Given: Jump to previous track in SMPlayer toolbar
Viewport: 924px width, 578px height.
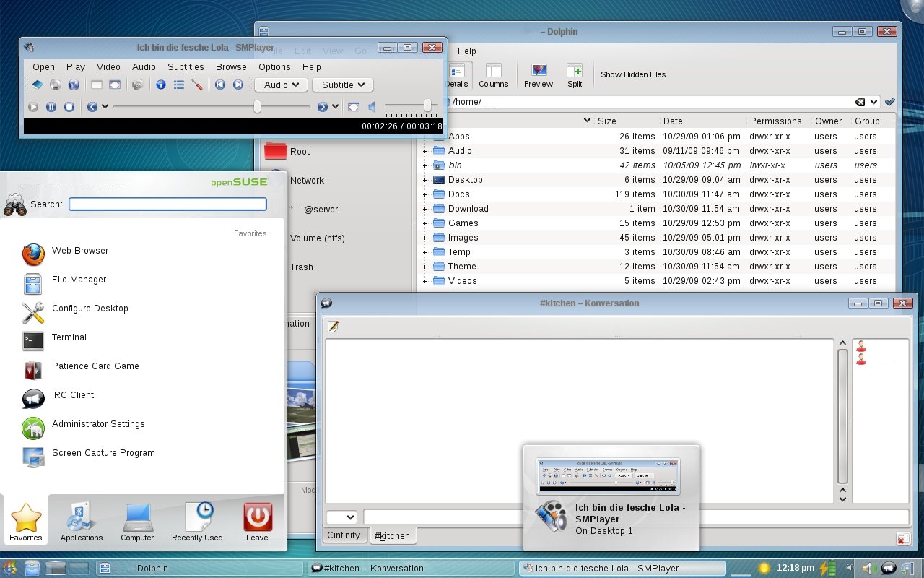Looking at the screenshot, I should tap(220, 85).
